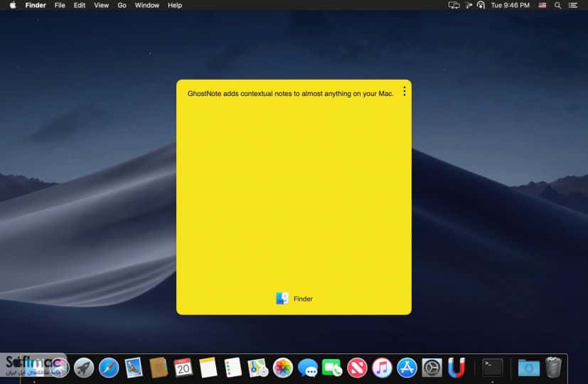Open Reminders in the Dock
The width and height of the screenshot is (588, 384).
click(233, 368)
